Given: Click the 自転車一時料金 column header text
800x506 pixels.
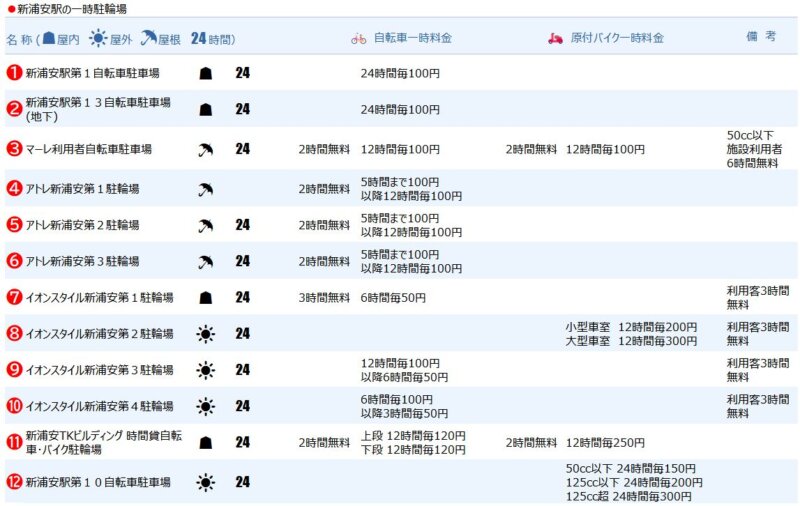Looking at the screenshot, I should [x=412, y=39].
